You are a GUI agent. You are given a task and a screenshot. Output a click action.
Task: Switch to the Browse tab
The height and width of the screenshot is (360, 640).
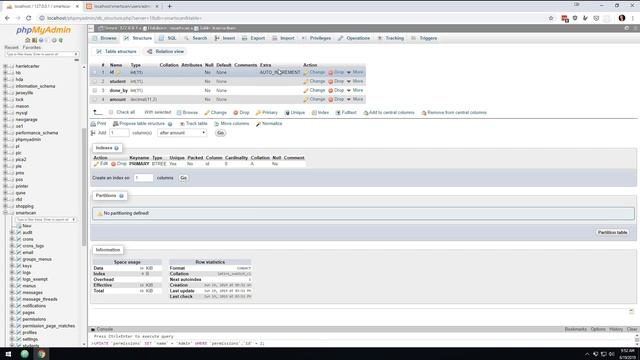pos(104,38)
